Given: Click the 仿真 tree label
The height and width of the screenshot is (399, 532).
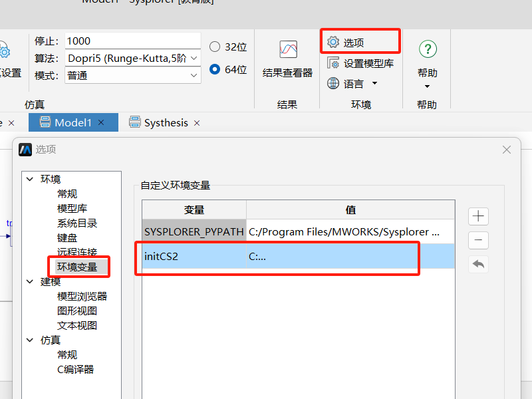Looking at the screenshot, I should pos(51,340).
